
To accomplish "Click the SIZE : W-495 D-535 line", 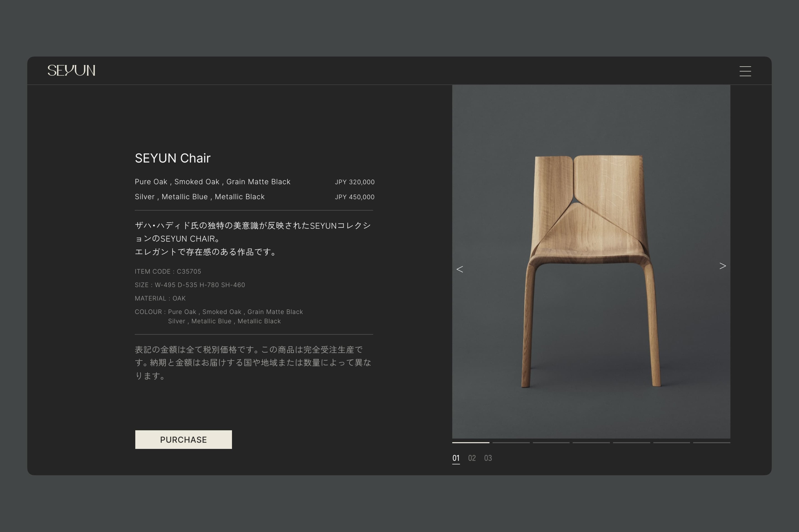I will (190, 285).
